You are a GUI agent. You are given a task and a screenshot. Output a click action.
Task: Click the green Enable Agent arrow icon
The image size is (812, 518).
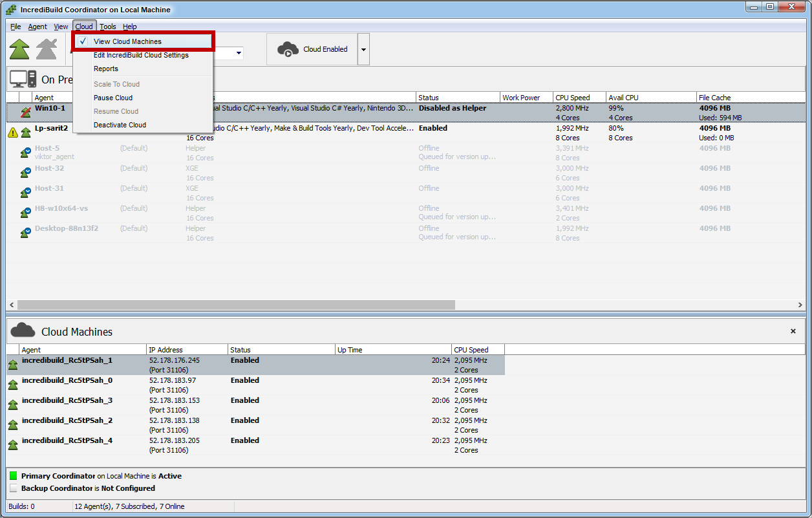pos(19,49)
